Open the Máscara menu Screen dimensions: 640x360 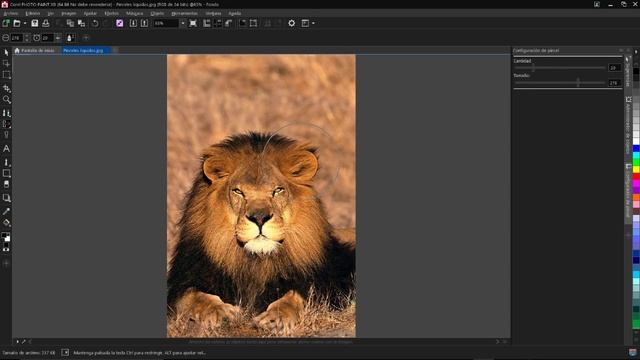(x=134, y=13)
